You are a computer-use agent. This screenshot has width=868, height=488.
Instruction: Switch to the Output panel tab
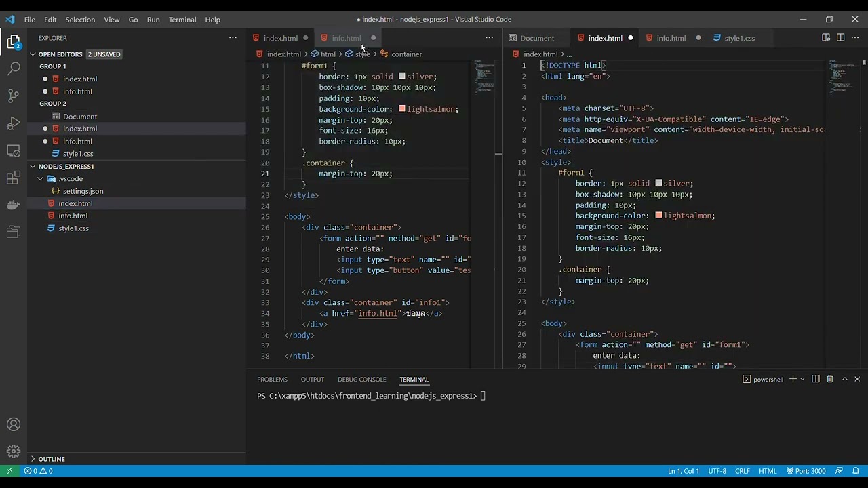pos(313,380)
